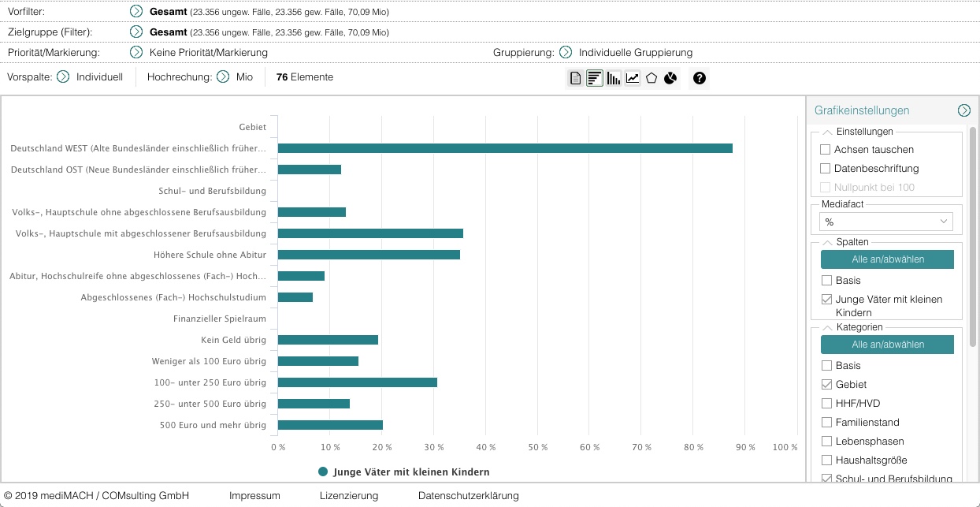Open the Vorfilter Gesamt selector arrow
This screenshot has height=507, width=980.
pyautogui.click(x=136, y=12)
